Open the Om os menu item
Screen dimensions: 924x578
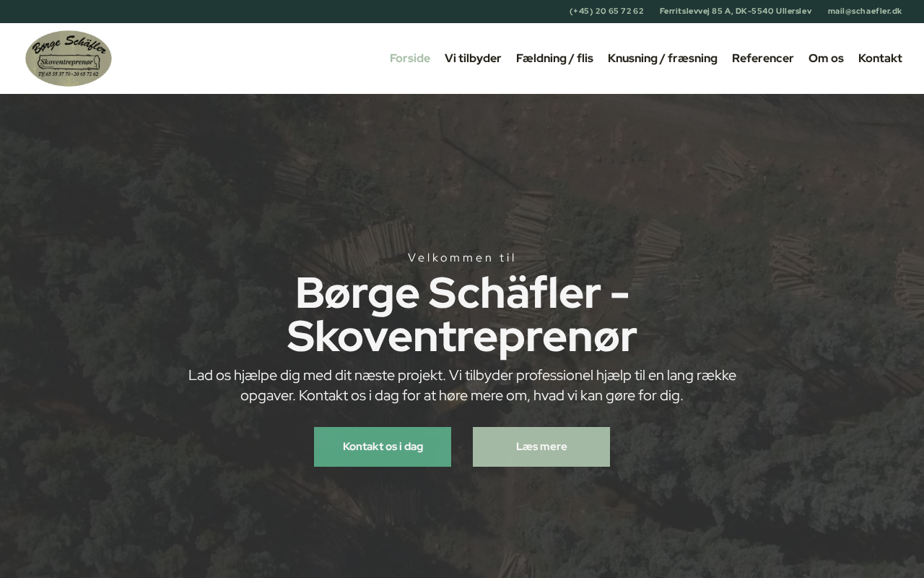pyautogui.click(x=826, y=59)
